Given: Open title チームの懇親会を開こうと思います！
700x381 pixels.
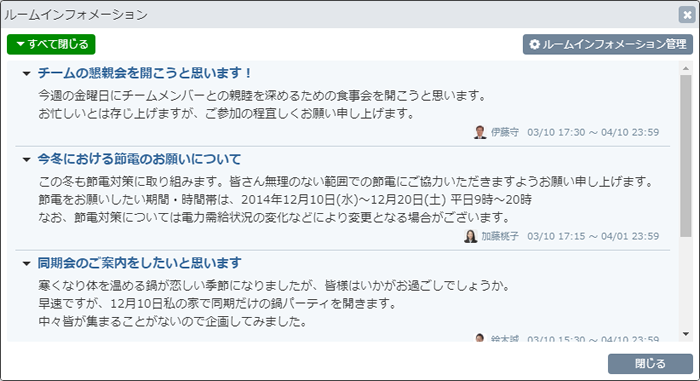Looking at the screenshot, I should [145, 73].
